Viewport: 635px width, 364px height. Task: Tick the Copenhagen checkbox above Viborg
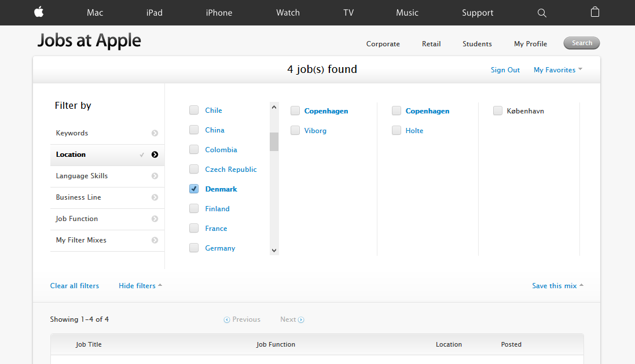pyautogui.click(x=295, y=111)
